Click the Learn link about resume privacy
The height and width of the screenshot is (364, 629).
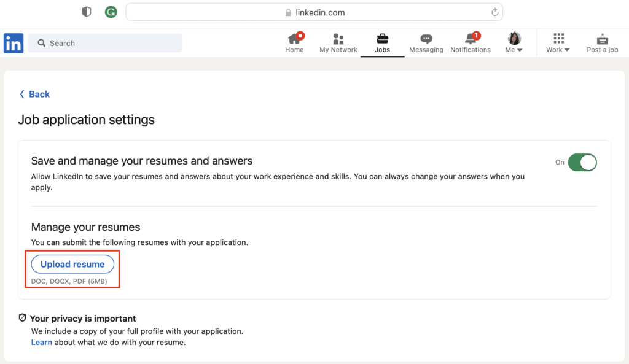tap(41, 342)
